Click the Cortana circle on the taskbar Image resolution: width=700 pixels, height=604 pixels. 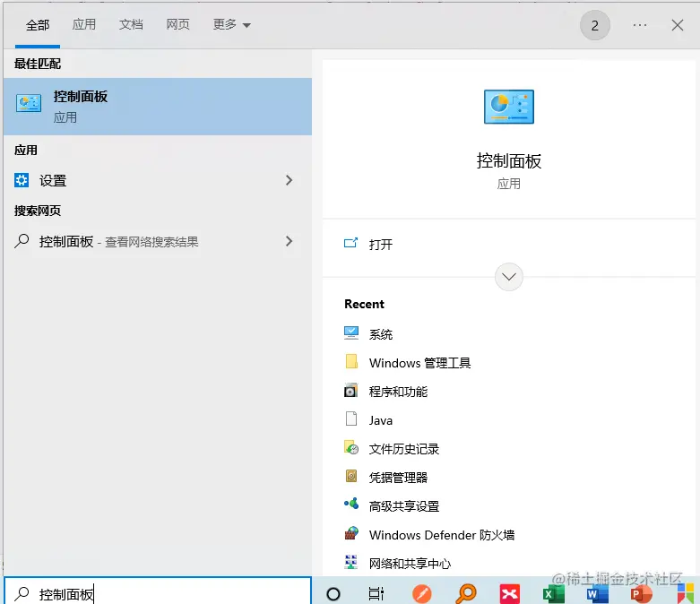pos(333,594)
